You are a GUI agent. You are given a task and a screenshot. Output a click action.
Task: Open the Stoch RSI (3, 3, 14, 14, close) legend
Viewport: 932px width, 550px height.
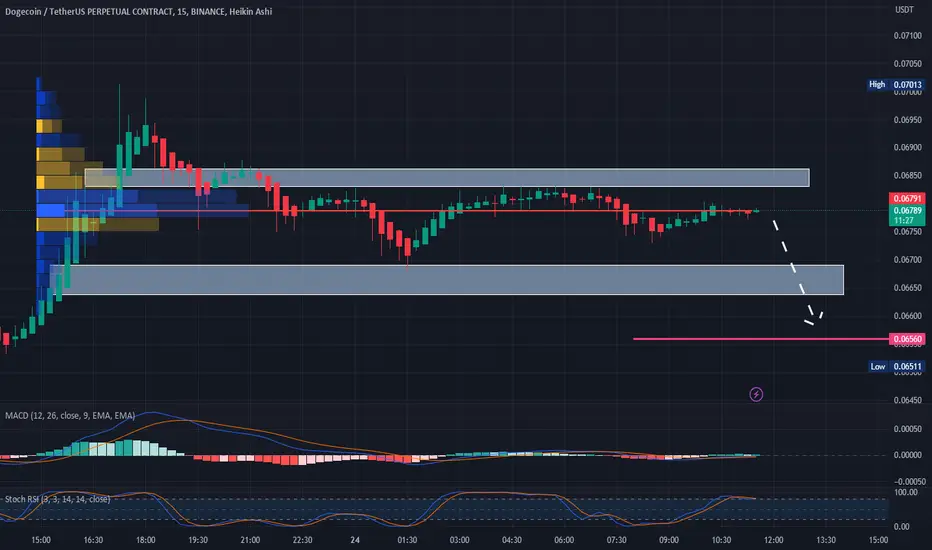coord(58,499)
